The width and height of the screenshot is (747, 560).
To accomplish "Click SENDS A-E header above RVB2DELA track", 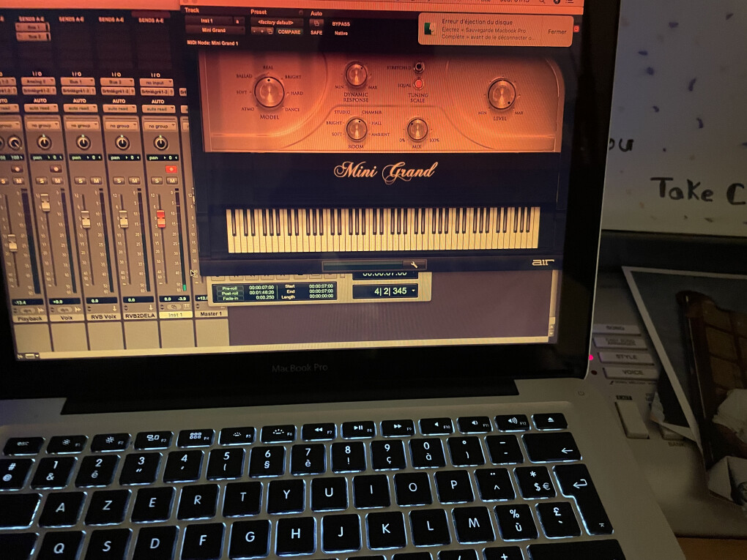I will (111, 20).
